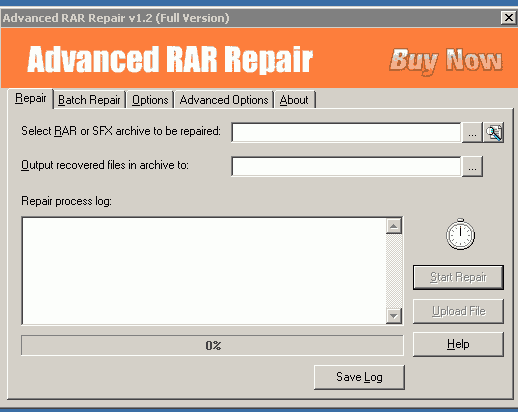This screenshot has height=412, width=518.
Task: Close the Advanced RAR Repair window
Action: click(509, 17)
